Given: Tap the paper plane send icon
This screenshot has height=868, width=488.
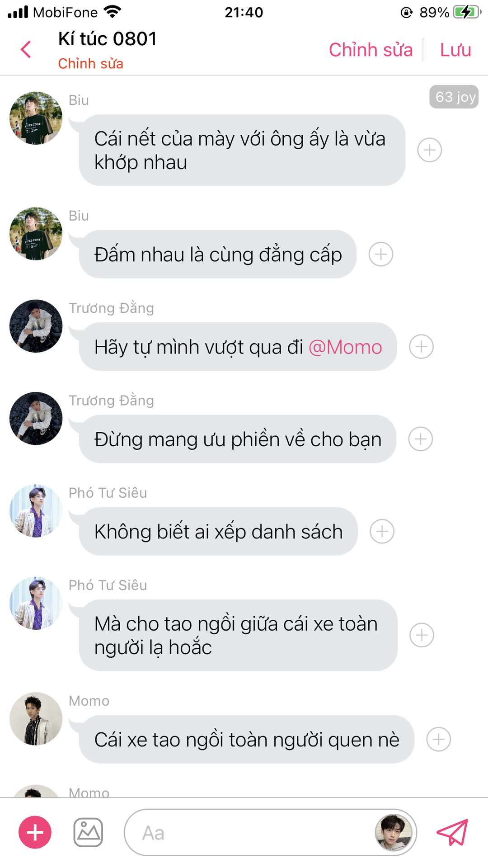Looking at the screenshot, I should pyautogui.click(x=452, y=832).
